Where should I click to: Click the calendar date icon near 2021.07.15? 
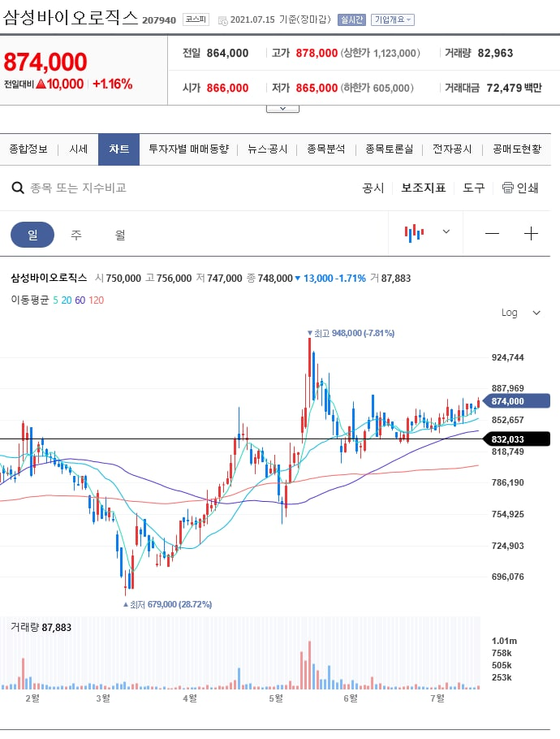click(222, 20)
